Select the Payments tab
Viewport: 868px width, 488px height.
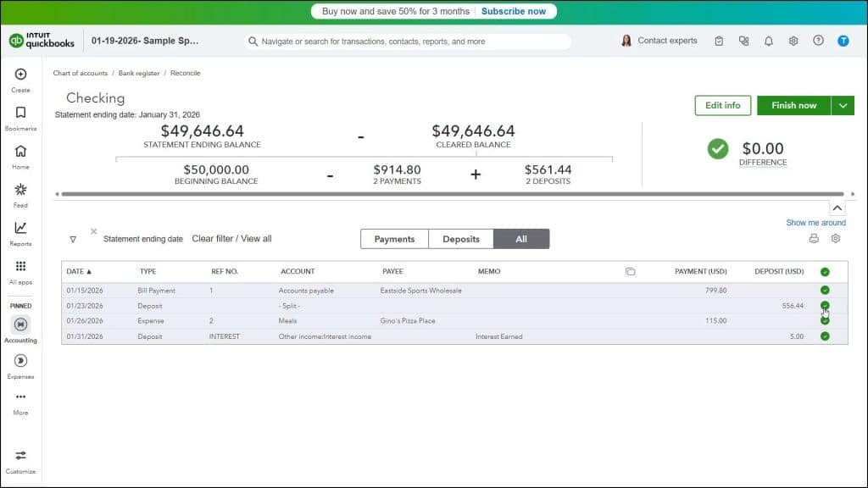[394, 239]
